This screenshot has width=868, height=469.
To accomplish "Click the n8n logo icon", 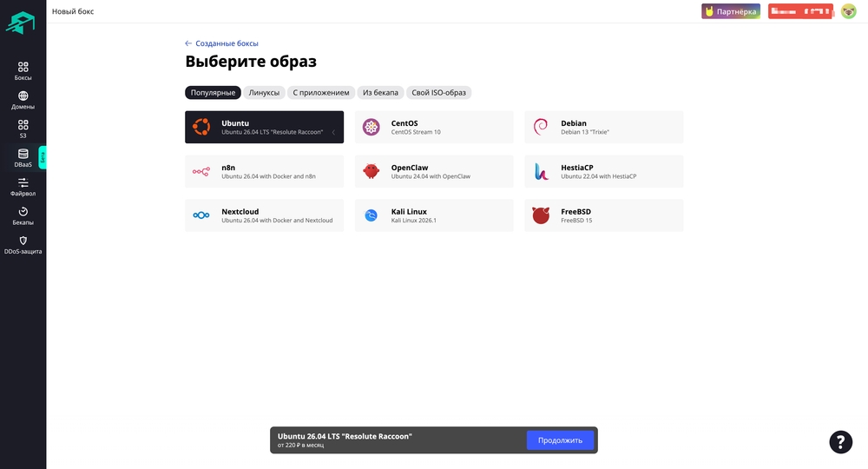I will [x=201, y=172].
